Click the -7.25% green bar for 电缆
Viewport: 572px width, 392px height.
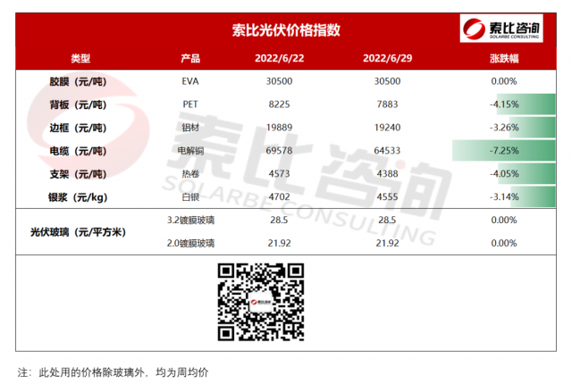[x=503, y=150]
